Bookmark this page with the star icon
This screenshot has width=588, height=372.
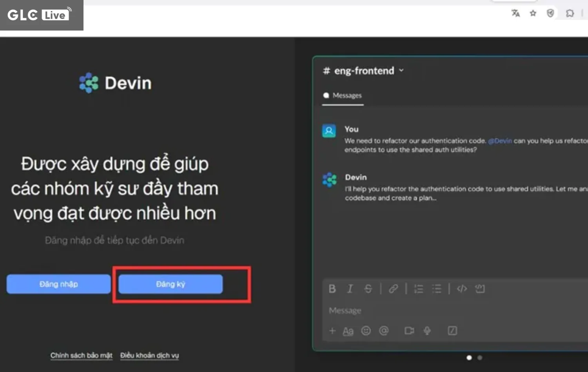(533, 13)
